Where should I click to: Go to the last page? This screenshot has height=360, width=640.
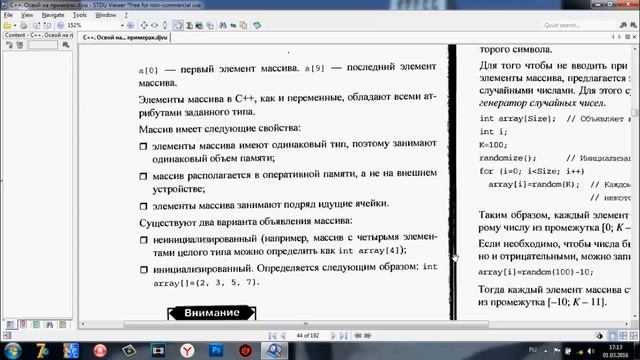click(x=344, y=336)
